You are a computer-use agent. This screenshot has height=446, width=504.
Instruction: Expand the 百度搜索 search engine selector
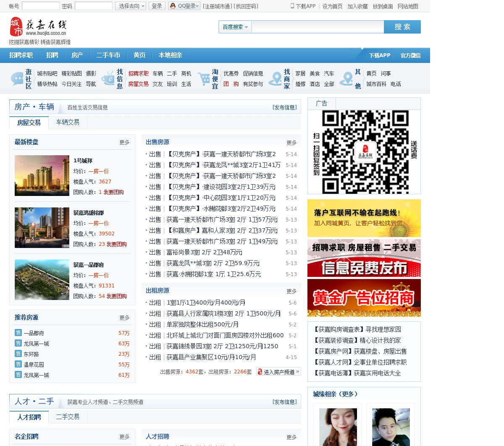click(235, 27)
